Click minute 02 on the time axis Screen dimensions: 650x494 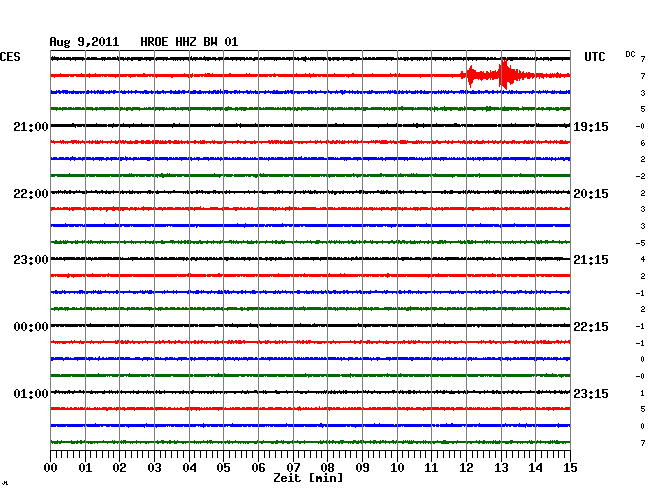click(x=119, y=468)
